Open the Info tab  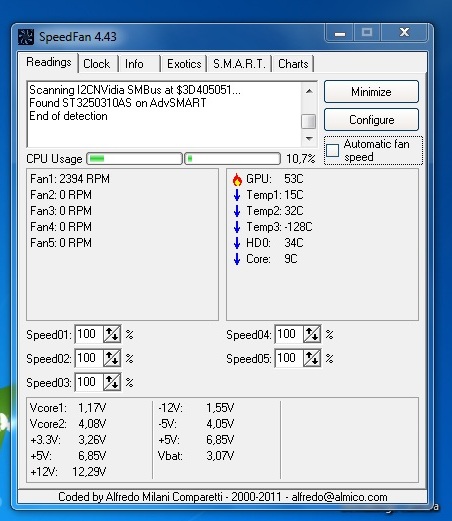point(134,64)
